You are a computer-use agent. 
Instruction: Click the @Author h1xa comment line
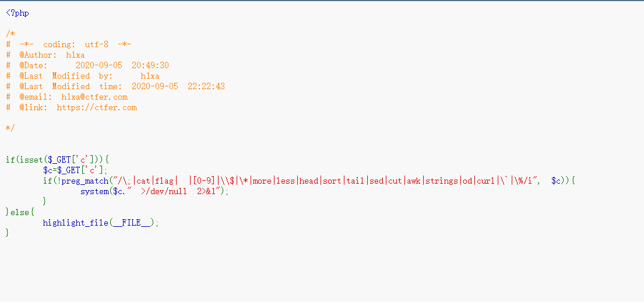pos(45,55)
